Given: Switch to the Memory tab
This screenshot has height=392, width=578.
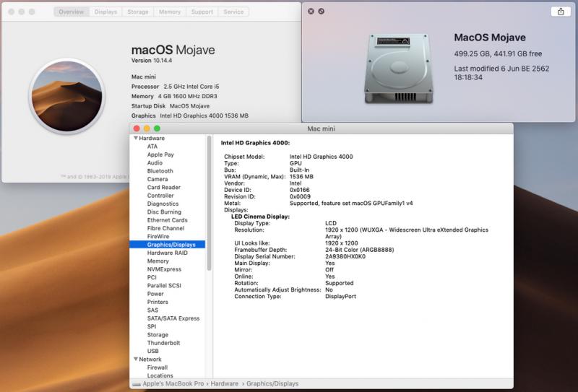Looking at the screenshot, I should pos(170,12).
